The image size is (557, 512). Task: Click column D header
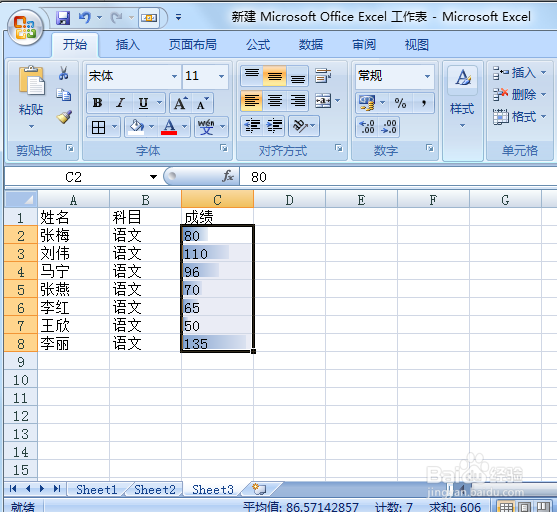(x=290, y=200)
